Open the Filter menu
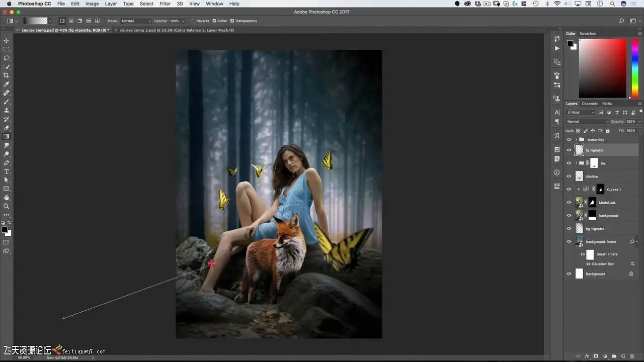 [165, 4]
